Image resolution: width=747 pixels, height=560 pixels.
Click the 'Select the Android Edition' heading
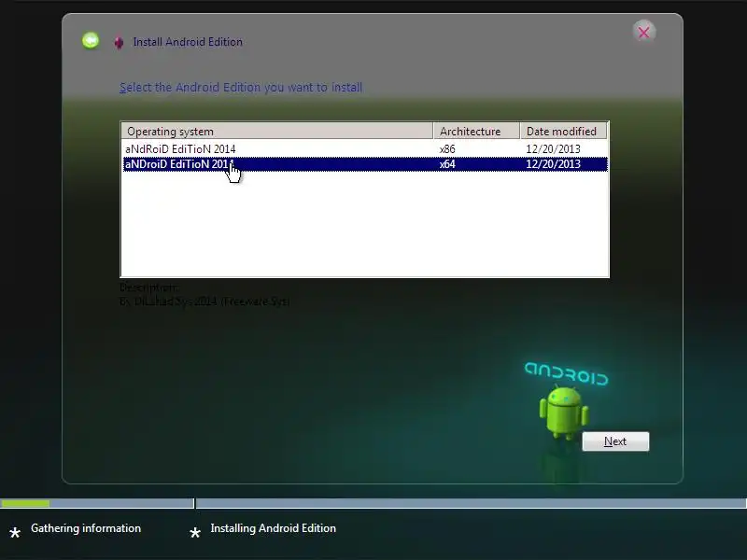241,88
